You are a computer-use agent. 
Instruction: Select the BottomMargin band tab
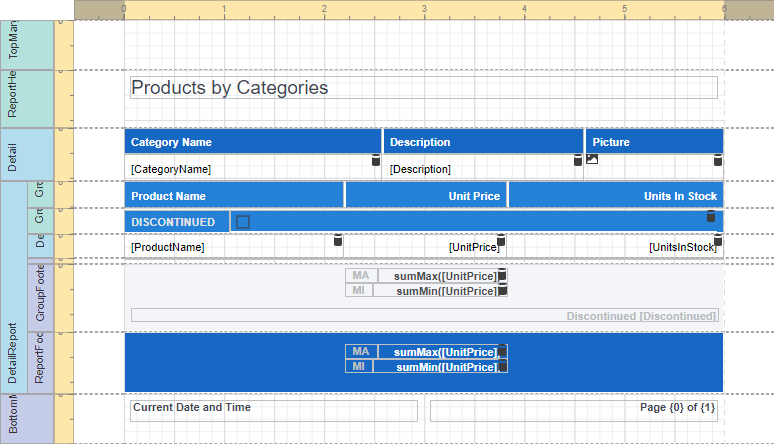tap(13, 420)
